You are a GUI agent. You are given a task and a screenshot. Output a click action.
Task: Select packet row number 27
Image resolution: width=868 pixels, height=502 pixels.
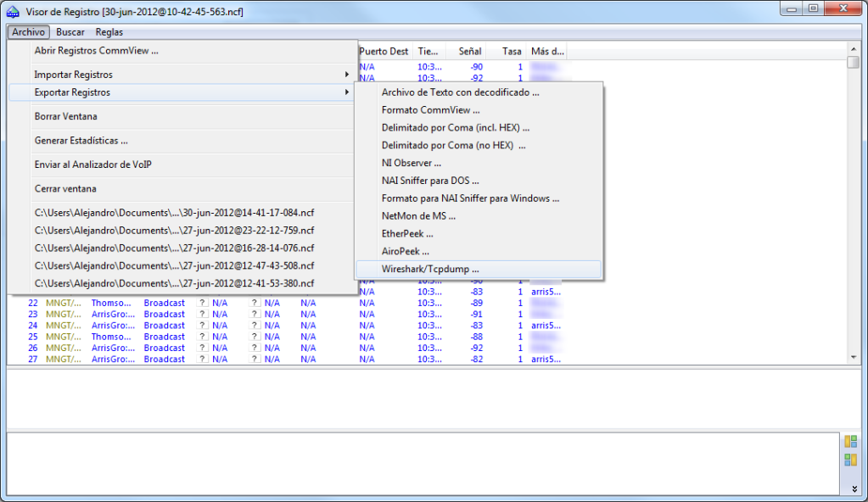[285, 360]
